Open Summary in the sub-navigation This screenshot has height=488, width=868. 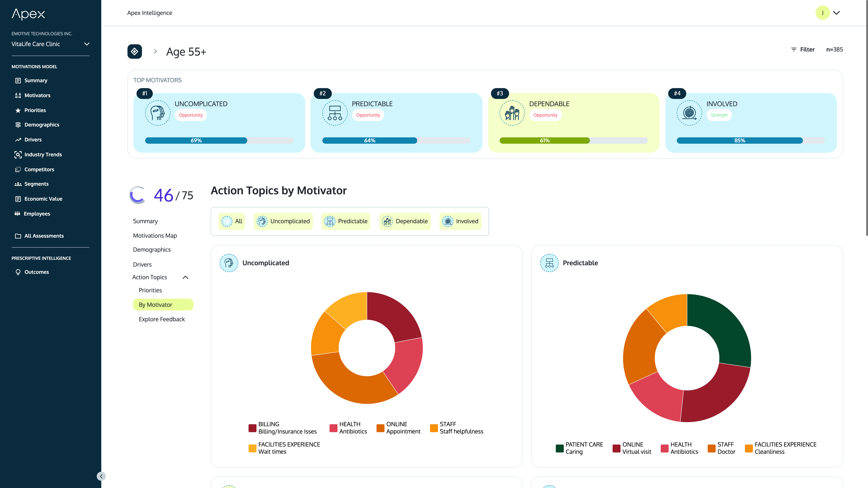tap(145, 221)
